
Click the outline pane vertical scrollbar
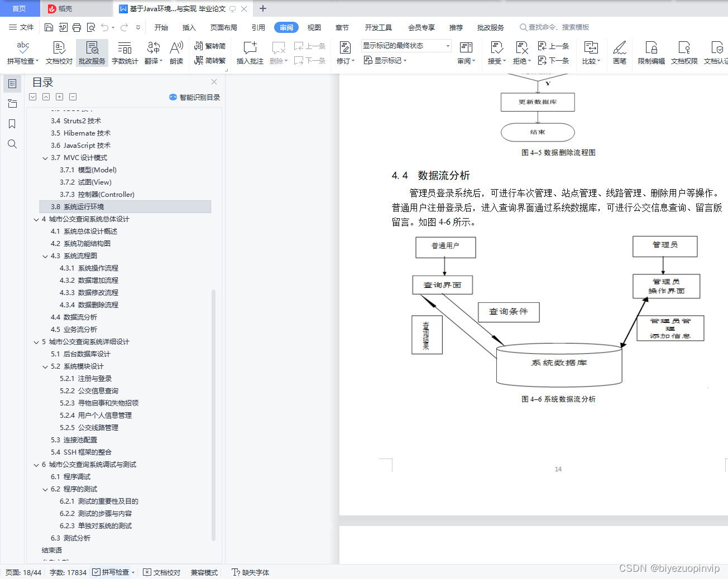(213, 416)
